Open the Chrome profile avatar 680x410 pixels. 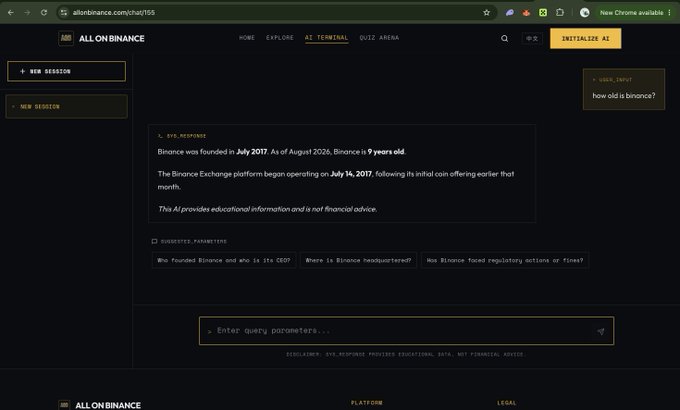pyautogui.click(x=585, y=13)
